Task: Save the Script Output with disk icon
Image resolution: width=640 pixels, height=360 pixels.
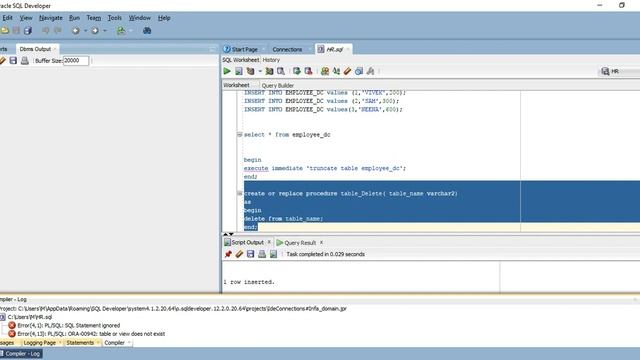Action: (x=250, y=254)
